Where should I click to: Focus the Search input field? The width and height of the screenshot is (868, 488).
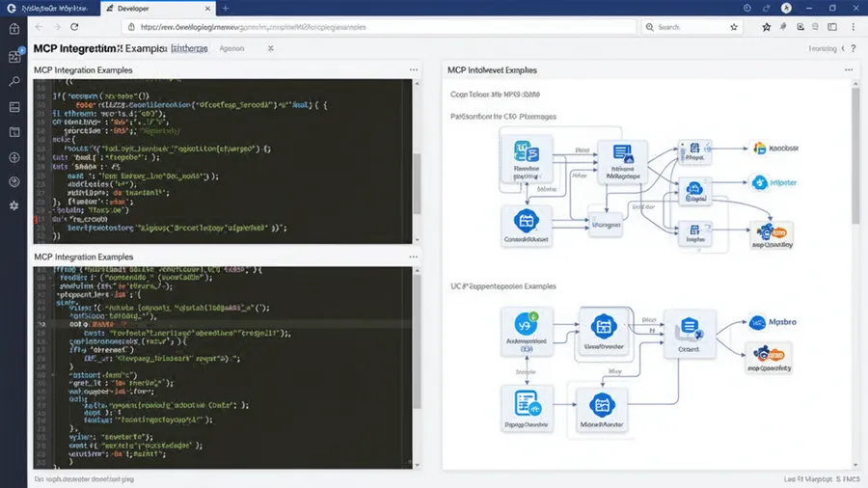point(692,27)
